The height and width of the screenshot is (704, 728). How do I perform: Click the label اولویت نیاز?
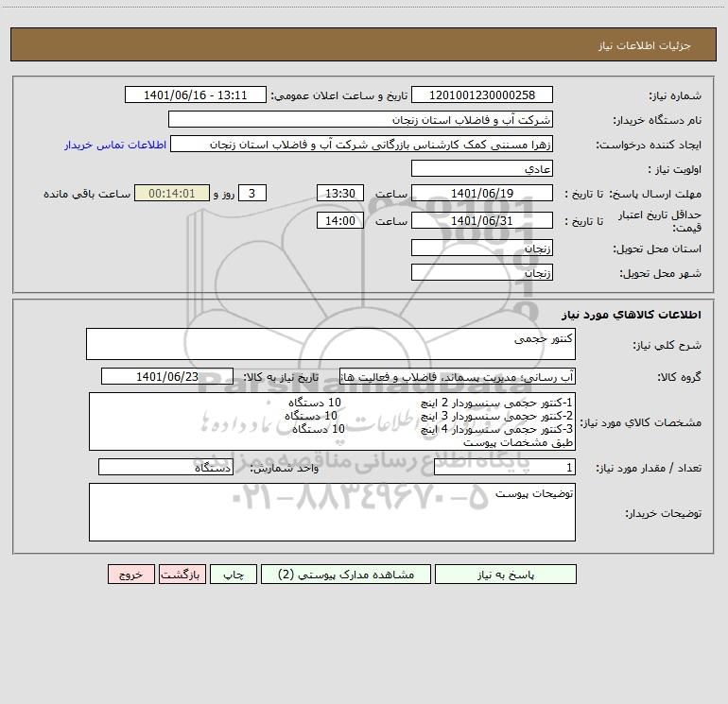675,169
